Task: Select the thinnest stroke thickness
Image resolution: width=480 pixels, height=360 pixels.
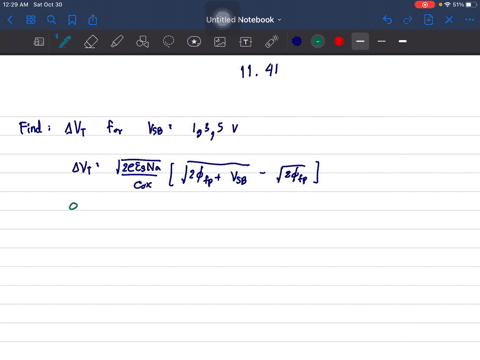Action: [x=382, y=41]
